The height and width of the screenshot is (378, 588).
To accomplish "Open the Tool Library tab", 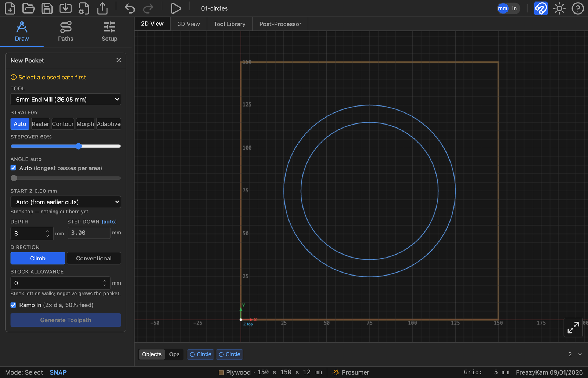I will pos(230,24).
